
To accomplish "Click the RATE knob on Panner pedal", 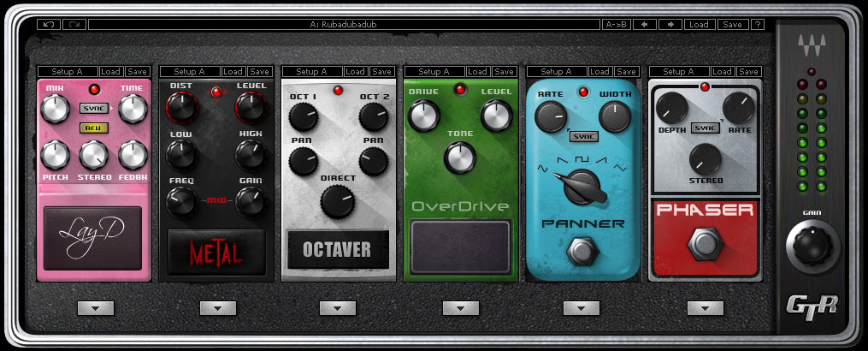I will [x=551, y=117].
